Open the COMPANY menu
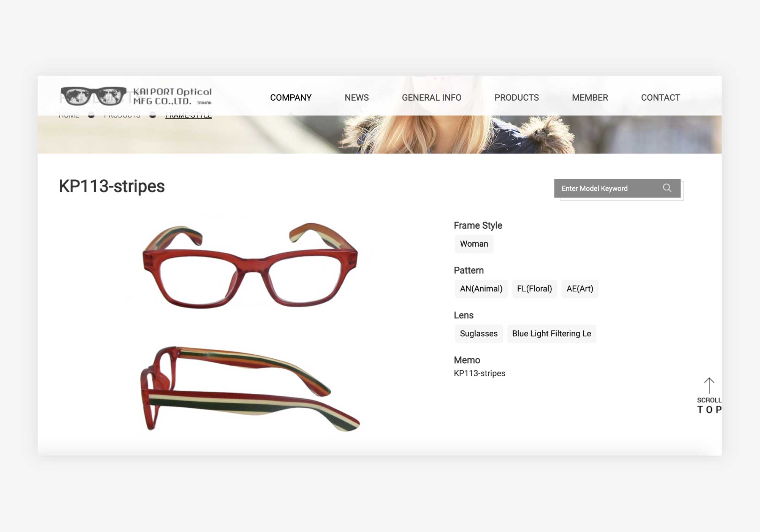Image resolution: width=760 pixels, height=532 pixels. coord(291,98)
